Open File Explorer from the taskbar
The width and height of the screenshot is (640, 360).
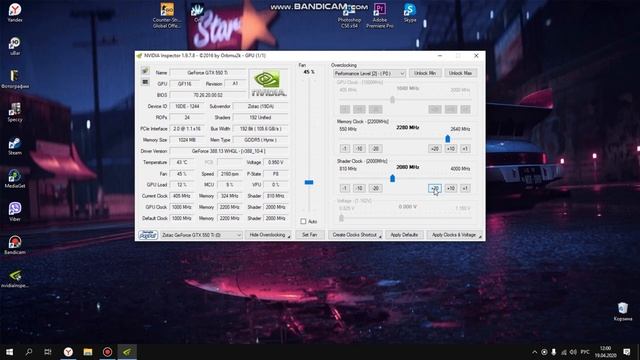coord(88,352)
